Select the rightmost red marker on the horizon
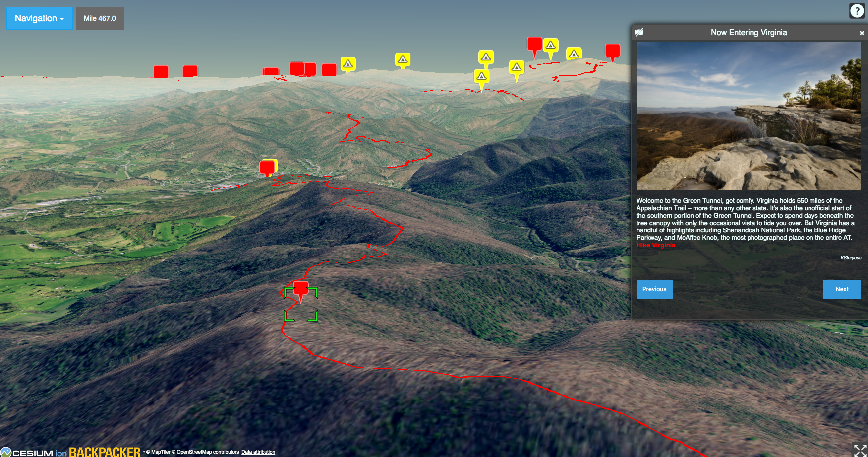The image size is (868, 457). 612,51
